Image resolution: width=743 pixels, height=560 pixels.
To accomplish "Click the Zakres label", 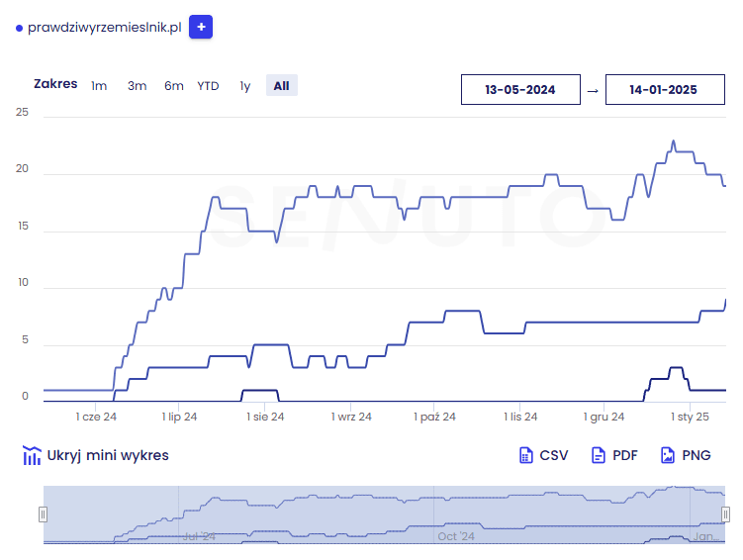I will point(55,84).
